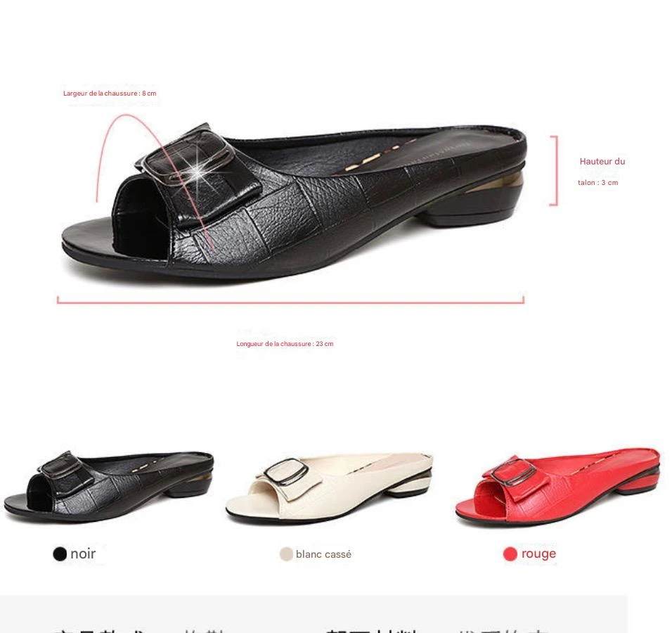Image resolution: width=672 pixels, height=633 pixels.
Task: Click the noir color label
Action: pos(83,554)
